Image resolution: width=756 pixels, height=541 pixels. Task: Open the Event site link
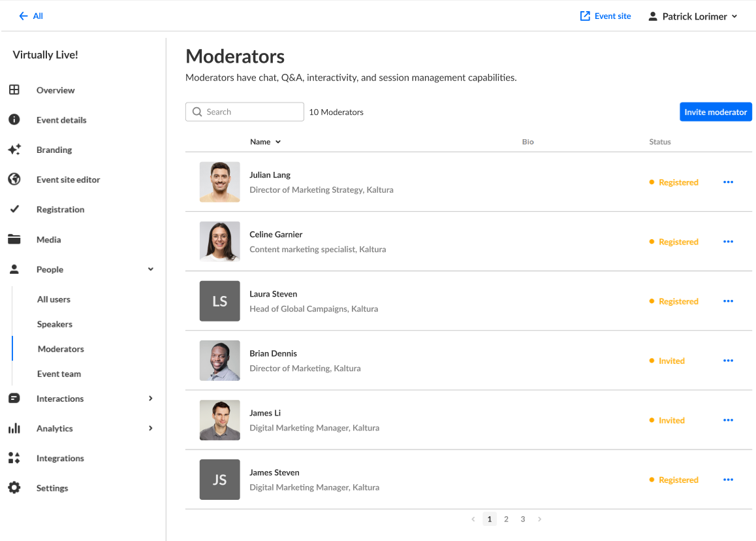pyautogui.click(x=606, y=16)
